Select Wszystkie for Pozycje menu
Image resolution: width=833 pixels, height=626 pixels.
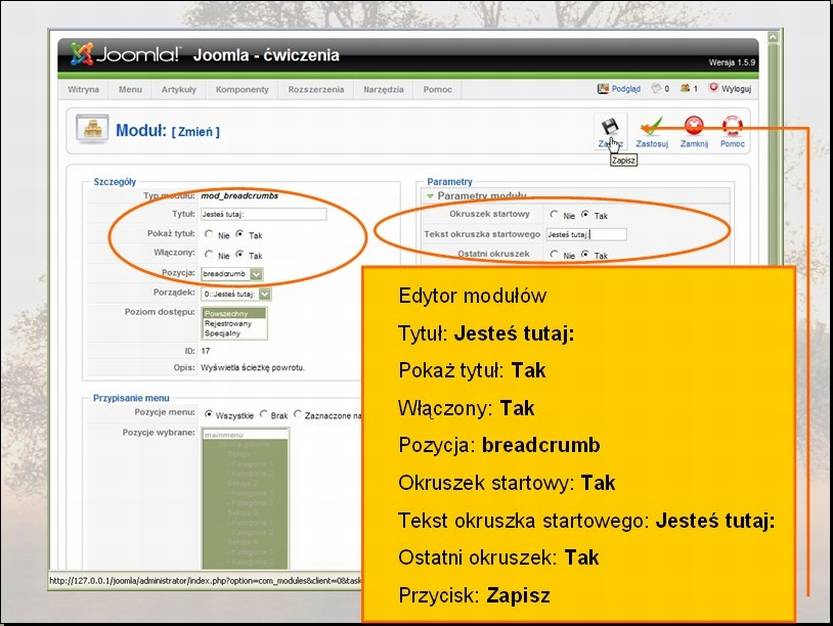tap(209, 414)
